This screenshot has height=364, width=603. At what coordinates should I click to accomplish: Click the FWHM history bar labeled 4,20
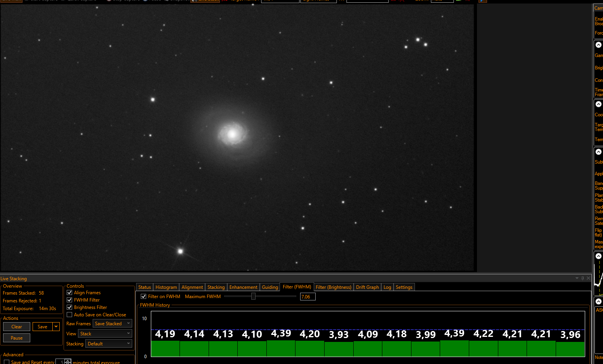point(310,348)
